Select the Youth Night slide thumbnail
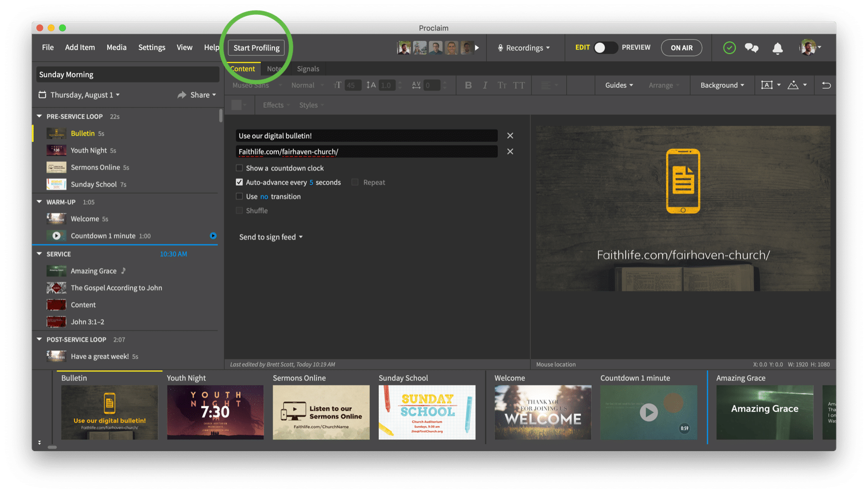This screenshot has width=868, height=493. coord(215,412)
